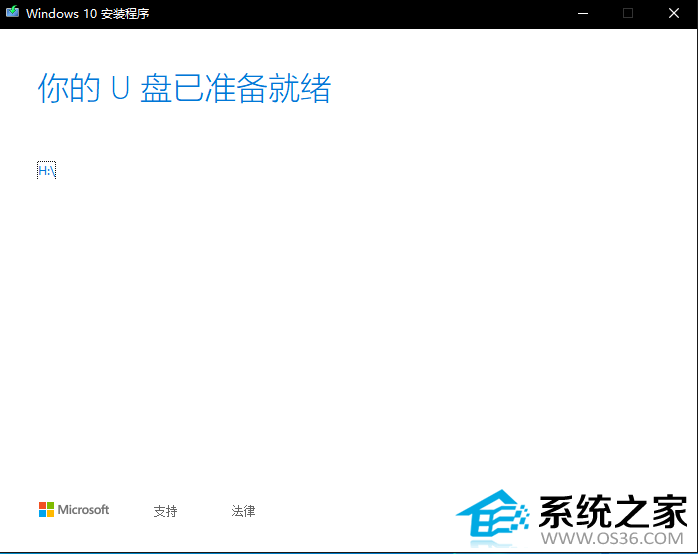The height and width of the screenshot is (554, 698).
Task: Click the title text Windows 10 安装程序
Action: point(88,14)
